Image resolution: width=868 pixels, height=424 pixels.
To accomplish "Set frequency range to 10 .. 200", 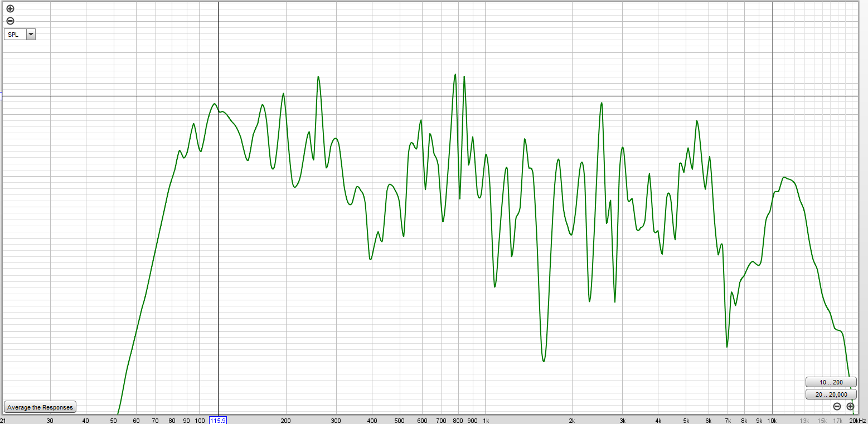I will (831, 382).
